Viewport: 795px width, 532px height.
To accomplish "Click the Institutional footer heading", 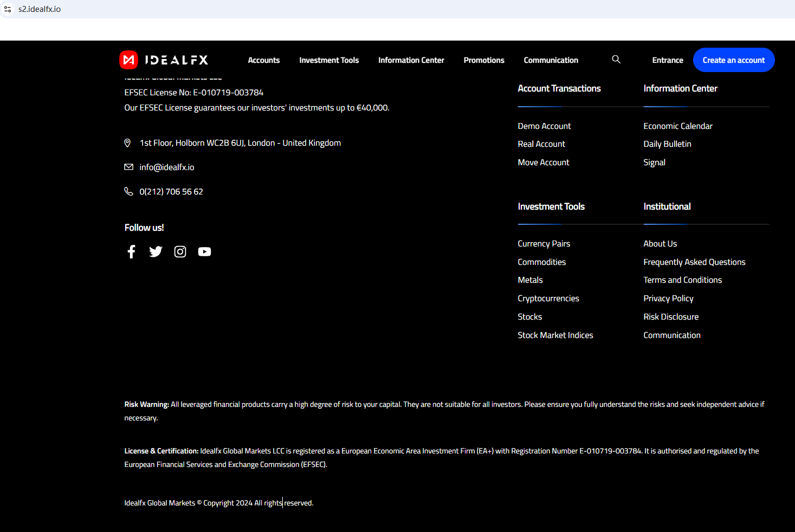I will [x=667, y=206].
